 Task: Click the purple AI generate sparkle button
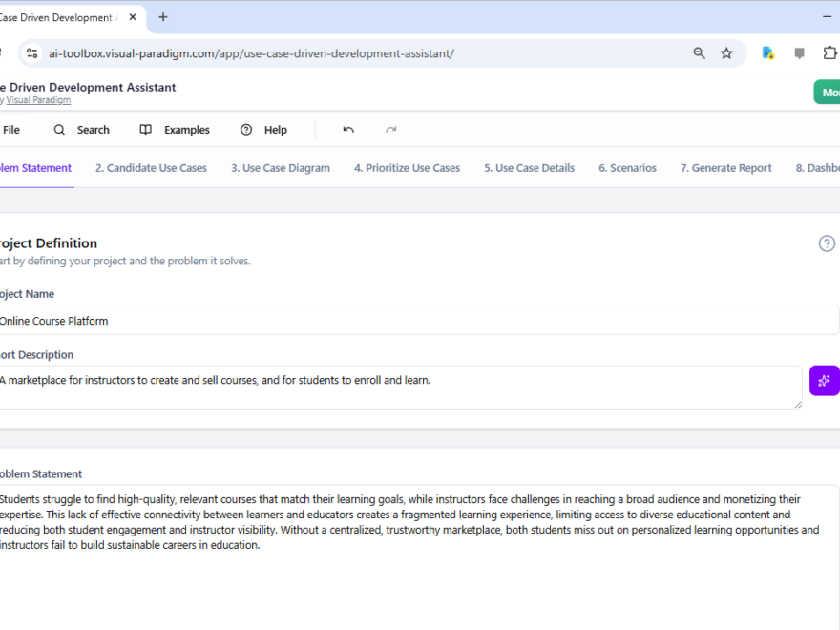coord(824,380)
